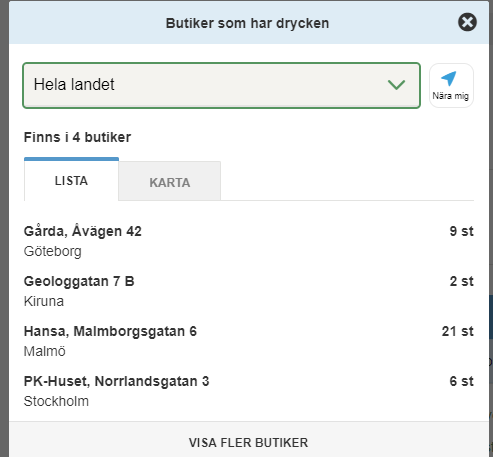Image resolution: width=493 pixels, height=457 pixels.
Task: Switch to the KARTA tab
Action: tap(169, 181)
